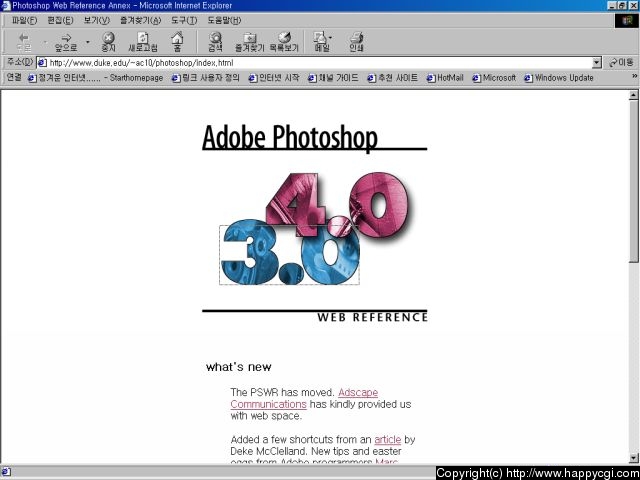The image size is (640, 480).
Task: Open the Favorites (즐겨찾기) menu
Action: [x=141, y=20]
